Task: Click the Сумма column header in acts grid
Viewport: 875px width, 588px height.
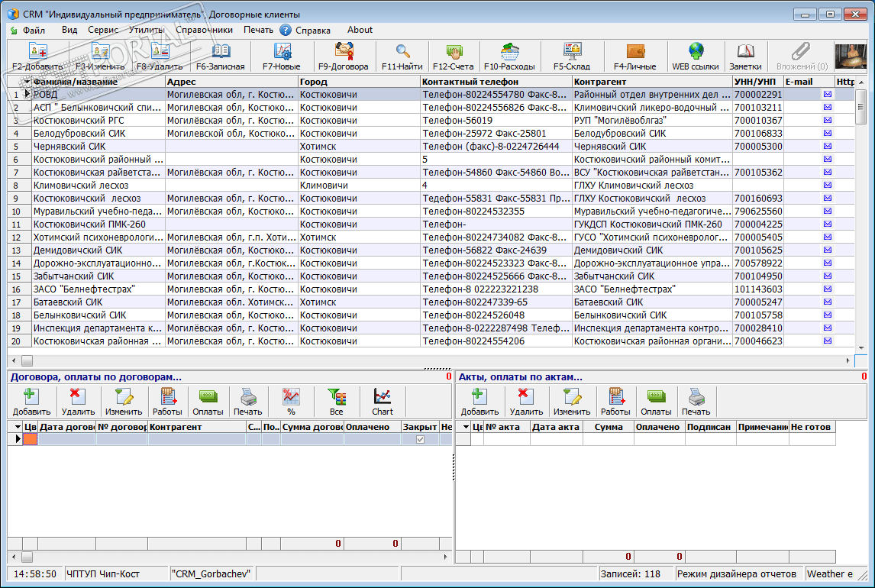Action: point(609,427)
